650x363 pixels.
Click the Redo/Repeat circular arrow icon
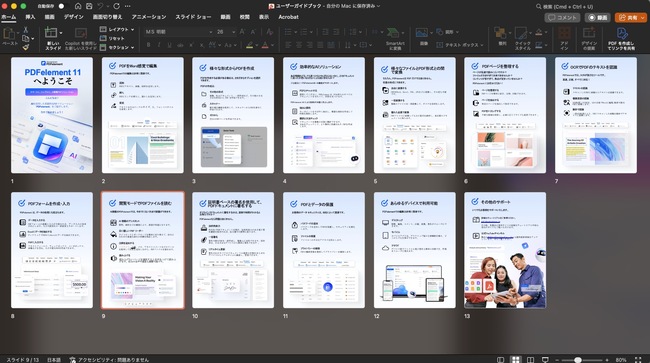[116, 6]
